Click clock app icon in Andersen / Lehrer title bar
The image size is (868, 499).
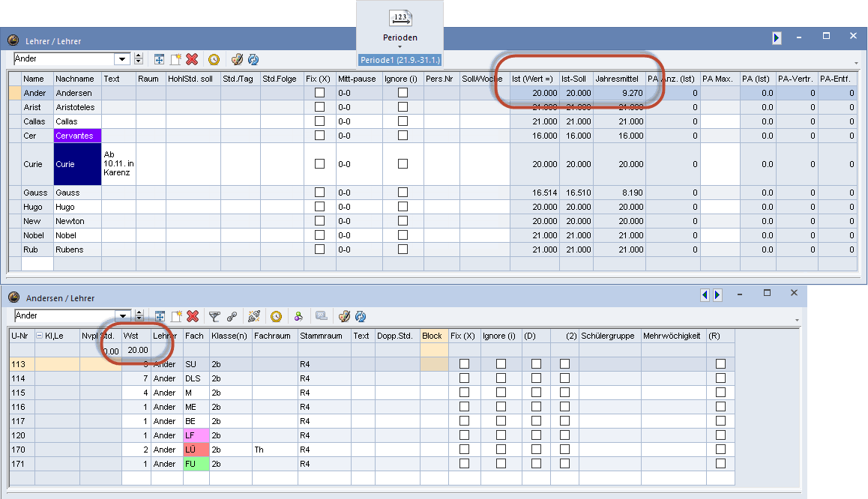13,297
